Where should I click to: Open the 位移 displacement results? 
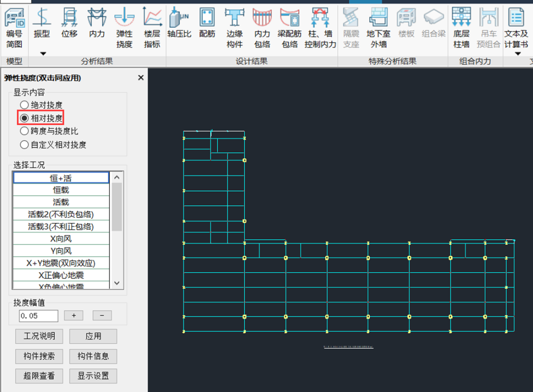(70, 24)
